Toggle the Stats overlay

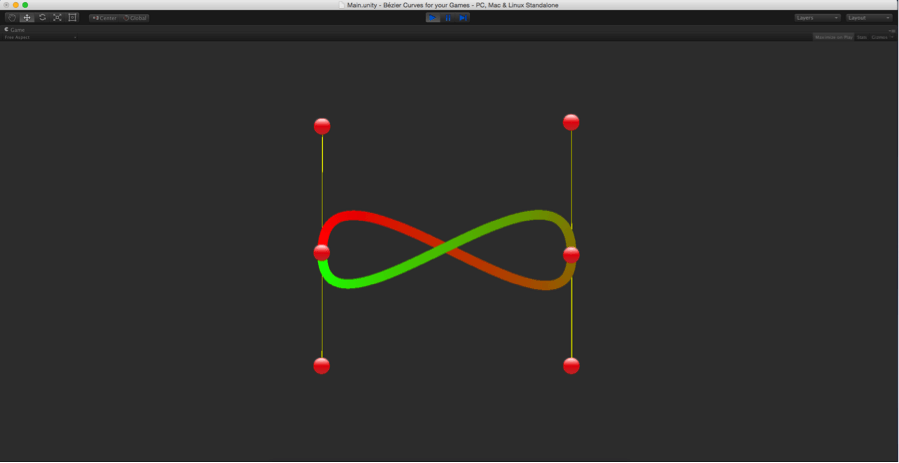[x=862, y=37]
